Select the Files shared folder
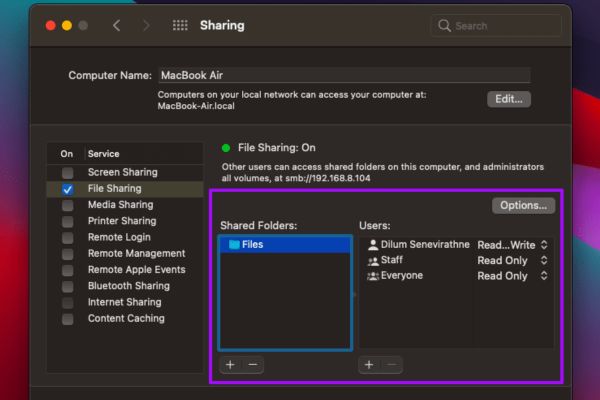Image resolution: width=600 pixels, height=400 pixels. coord(285,244)
